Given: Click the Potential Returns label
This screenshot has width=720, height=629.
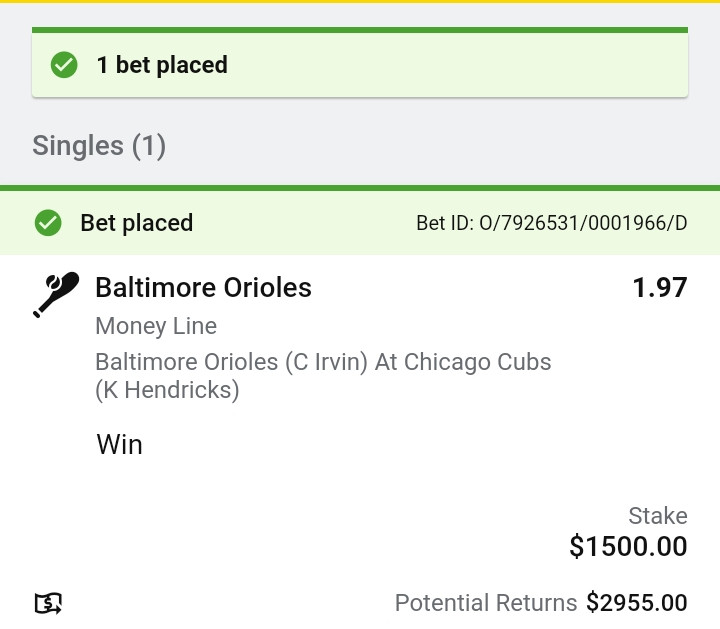Looking at the screenshot, I should click(x=485, y=603).
